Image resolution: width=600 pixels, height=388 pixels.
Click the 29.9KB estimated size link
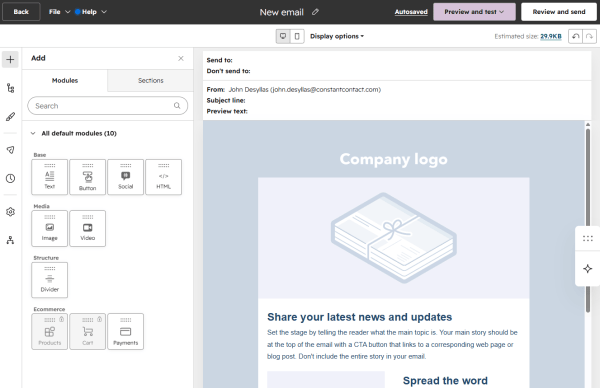(x=551, y=36)
